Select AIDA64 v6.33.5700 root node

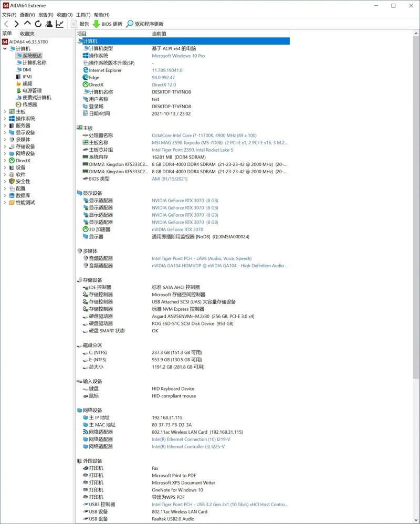[x=25, y=42]
